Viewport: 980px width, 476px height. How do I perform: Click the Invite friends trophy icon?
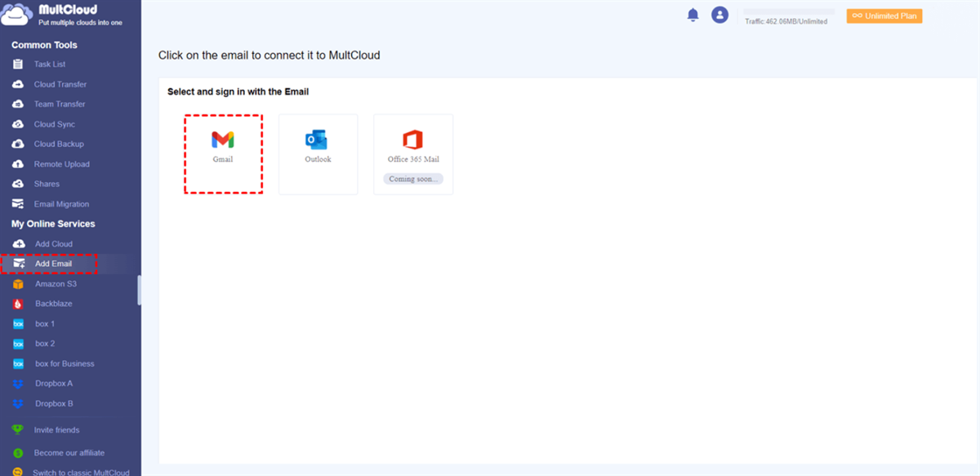18,430
